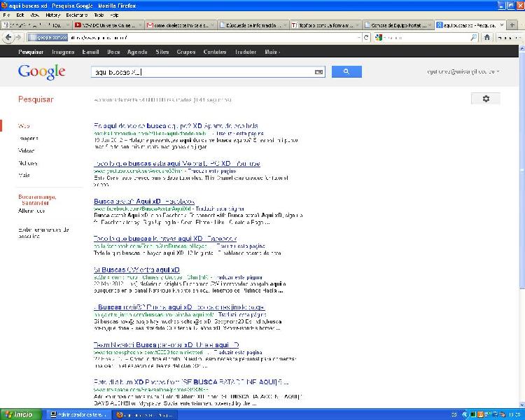Open 'Agenda' in the Google bar
The image size is (525, 420).
point(137,52)
